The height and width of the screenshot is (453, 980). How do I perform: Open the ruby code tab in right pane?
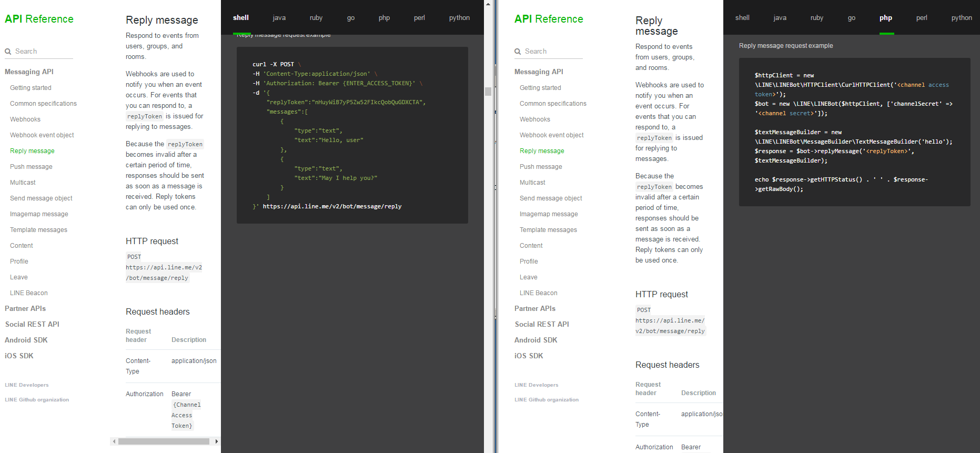pos(816,18)
